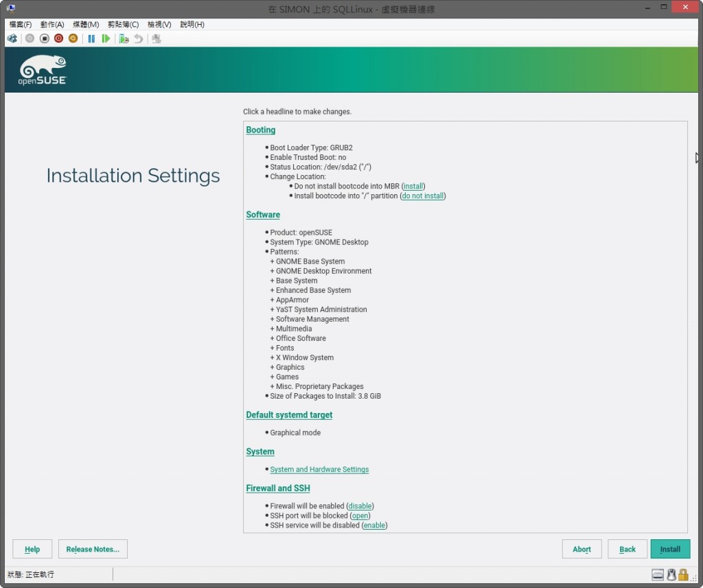Click '+ Multimedia' pattern line
Image resolution: width=703 pixels, height=588 pixels.
291,329
